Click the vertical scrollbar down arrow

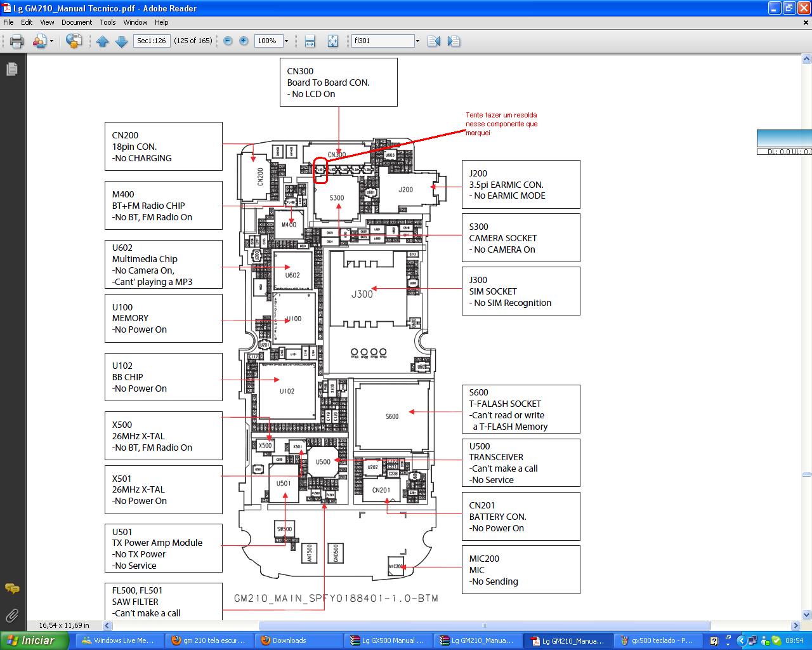[806, 614]
